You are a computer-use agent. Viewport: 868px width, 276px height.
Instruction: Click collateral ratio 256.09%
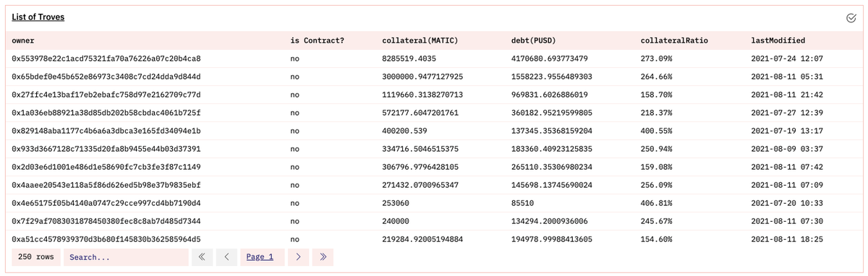click(x=657, y=185)
